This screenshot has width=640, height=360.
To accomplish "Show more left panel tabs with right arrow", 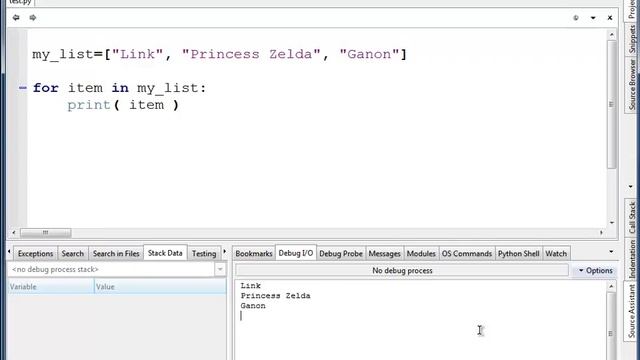I will point(224,252).
